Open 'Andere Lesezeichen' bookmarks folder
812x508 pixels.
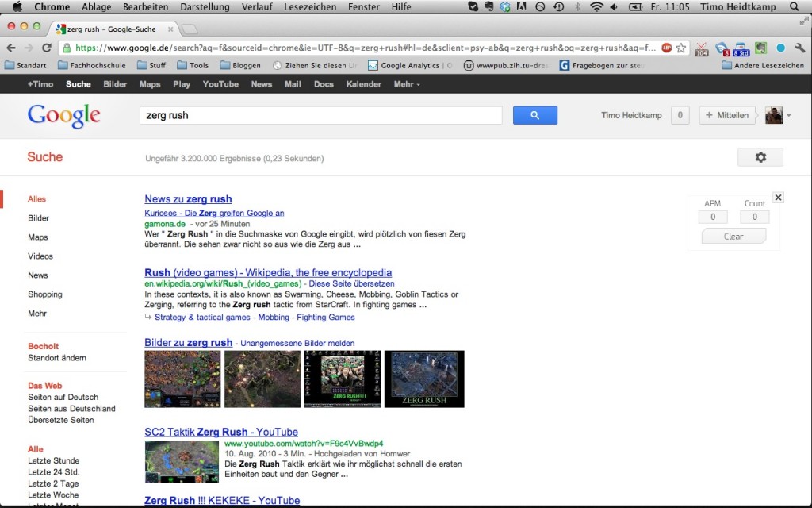coord(763,65)
